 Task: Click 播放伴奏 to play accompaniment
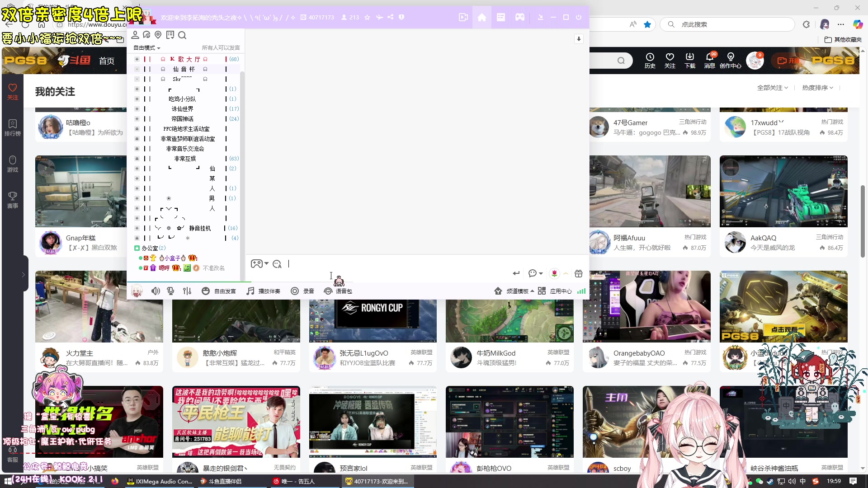coord(263,291)
